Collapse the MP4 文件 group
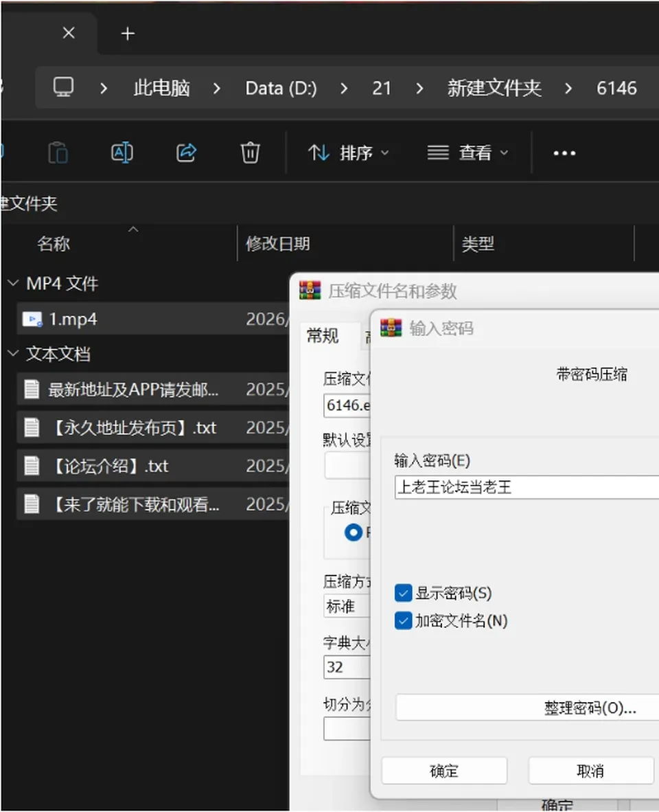 [13, 283]
